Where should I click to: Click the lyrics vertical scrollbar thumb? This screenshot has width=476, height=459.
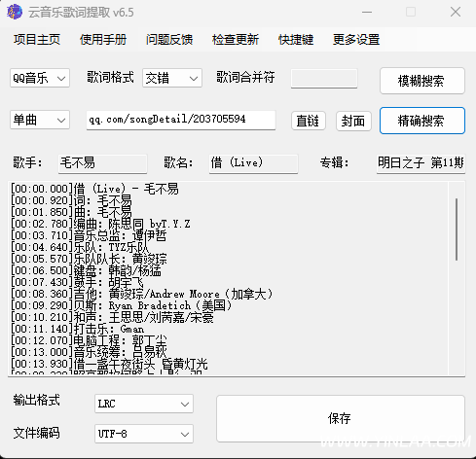[x=457, y=229]
